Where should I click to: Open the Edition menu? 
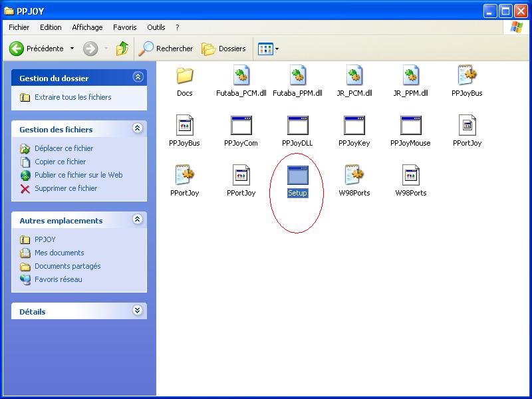click(x=51, y=27)
